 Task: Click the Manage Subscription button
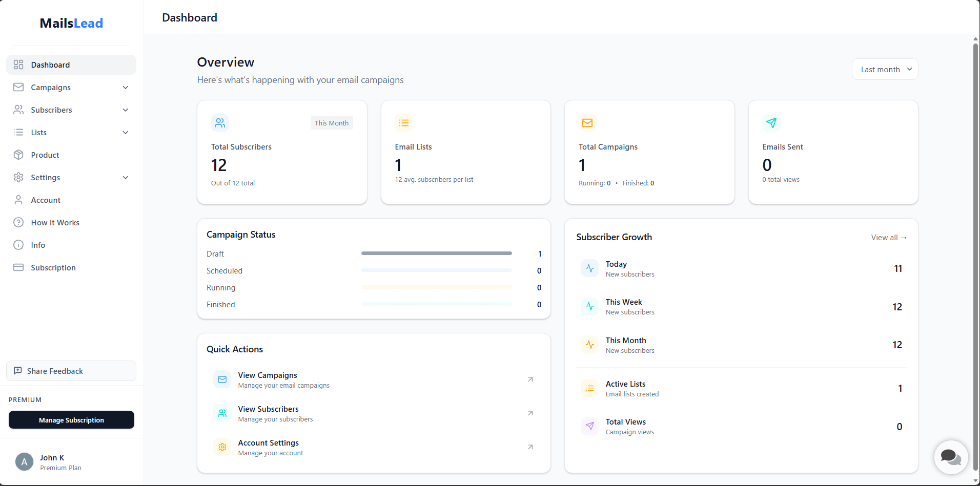pyautogui.click(x=71, y=419)
